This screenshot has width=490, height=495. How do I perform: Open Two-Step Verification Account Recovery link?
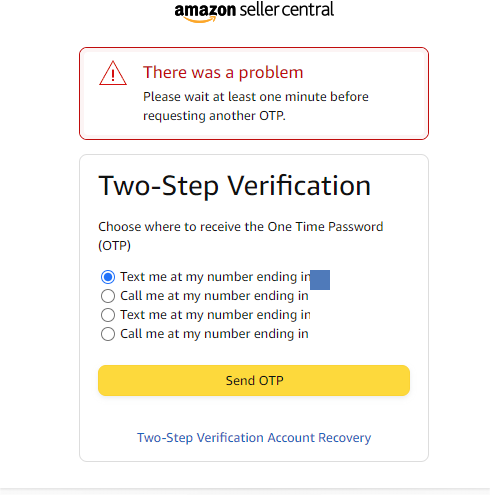point(254,438)
